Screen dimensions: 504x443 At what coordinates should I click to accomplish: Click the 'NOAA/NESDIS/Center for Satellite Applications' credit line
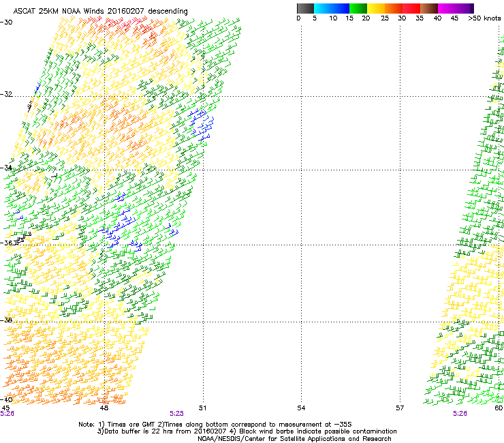[x=294, y=439]
